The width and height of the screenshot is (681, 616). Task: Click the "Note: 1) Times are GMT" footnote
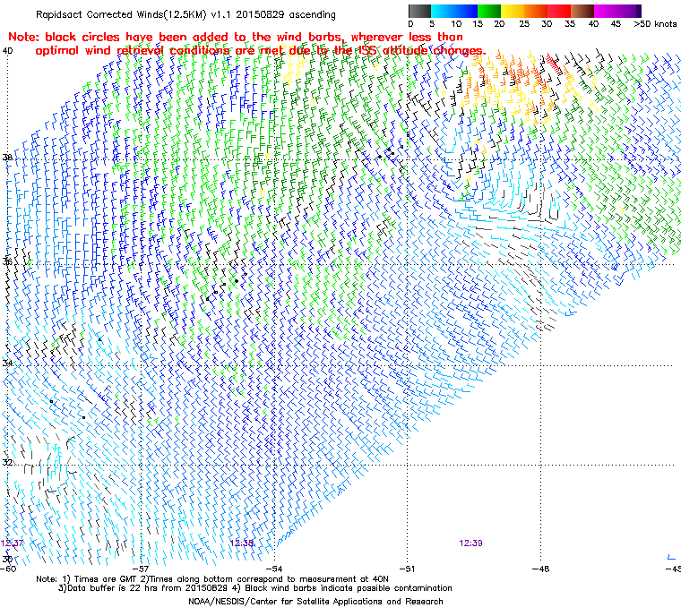click(x=212, y=579)
